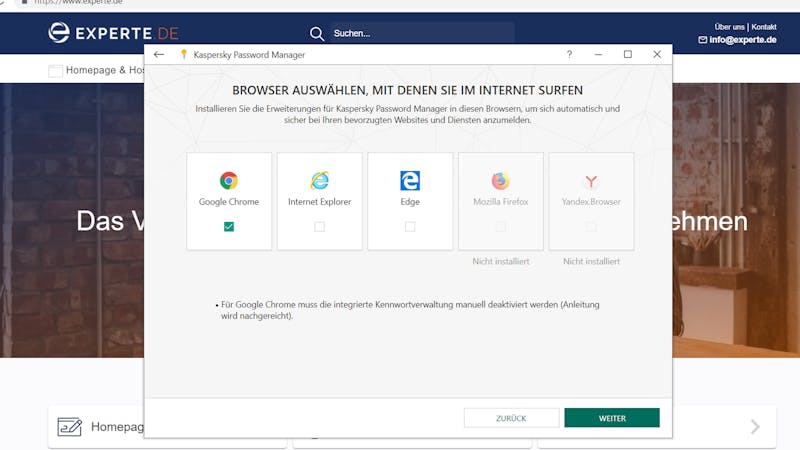Maximize the Kaspersky Password Manager window

coord(628,54)
